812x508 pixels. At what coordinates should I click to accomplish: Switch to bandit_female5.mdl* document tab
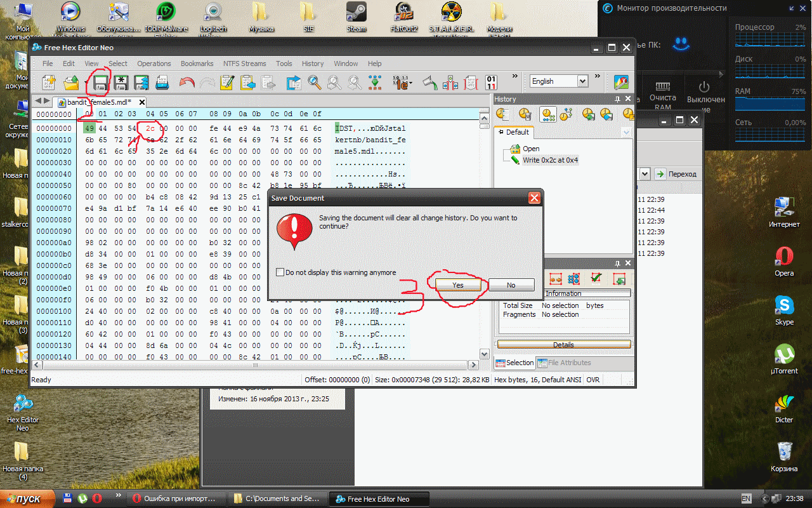tap(98, 102)
